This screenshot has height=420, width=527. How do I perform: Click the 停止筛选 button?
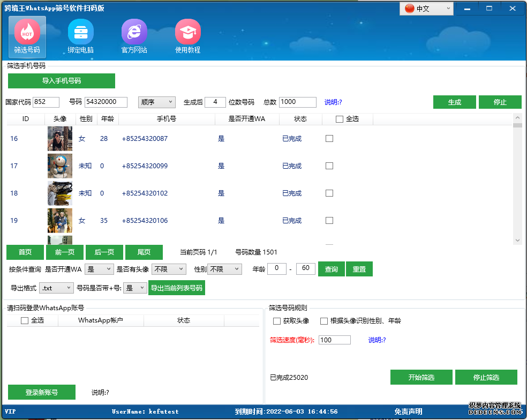tap(486, 377)
